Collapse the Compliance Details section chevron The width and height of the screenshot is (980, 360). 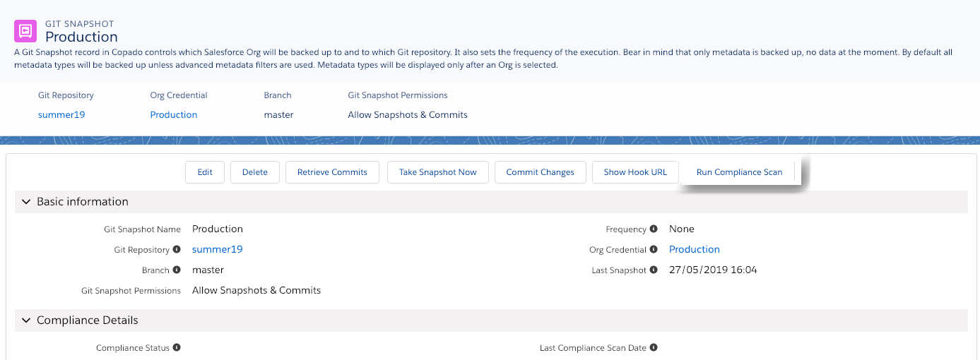pos(26,320)
